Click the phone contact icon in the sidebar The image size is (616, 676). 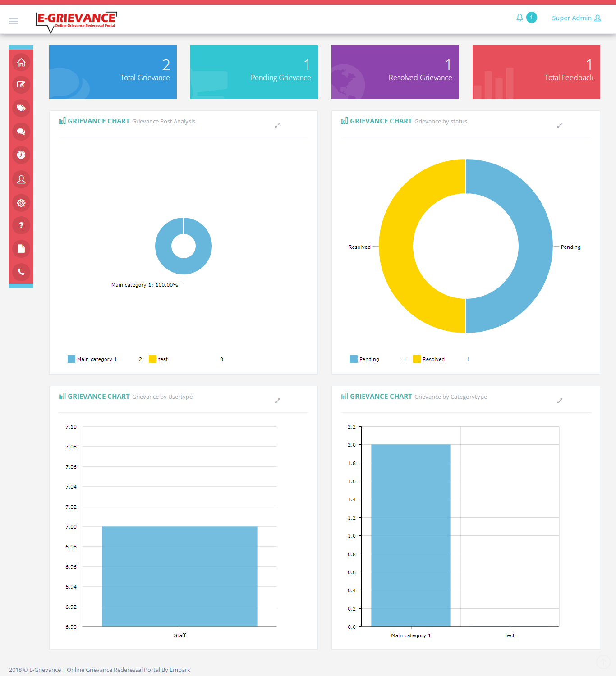[21, 272]
